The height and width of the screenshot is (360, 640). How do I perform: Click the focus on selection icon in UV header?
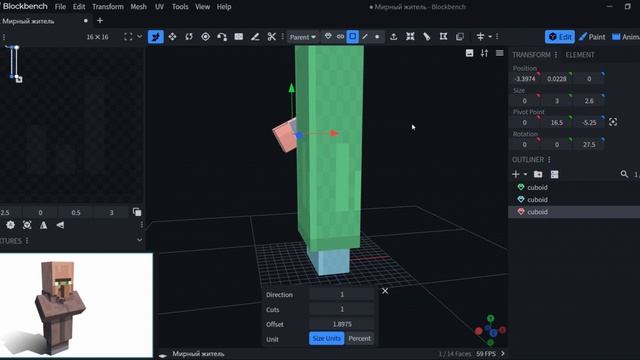(128, 37)
